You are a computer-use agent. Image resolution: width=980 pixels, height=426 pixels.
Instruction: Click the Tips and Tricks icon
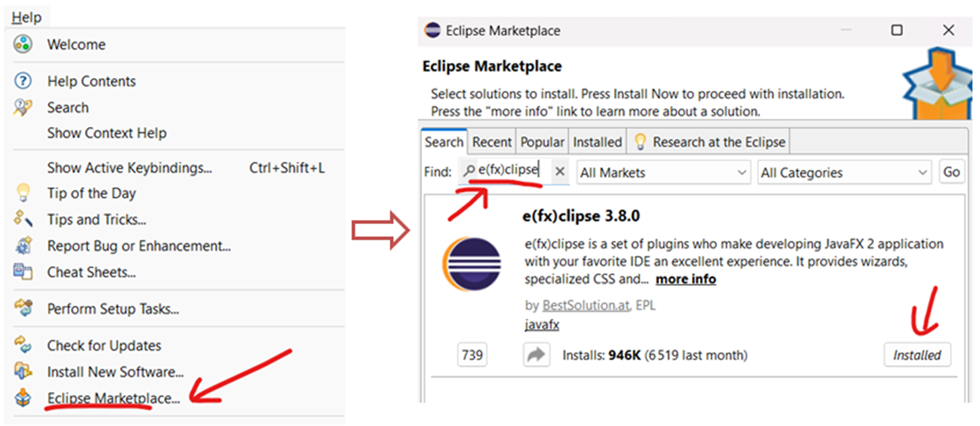click(x=23, y=219)
